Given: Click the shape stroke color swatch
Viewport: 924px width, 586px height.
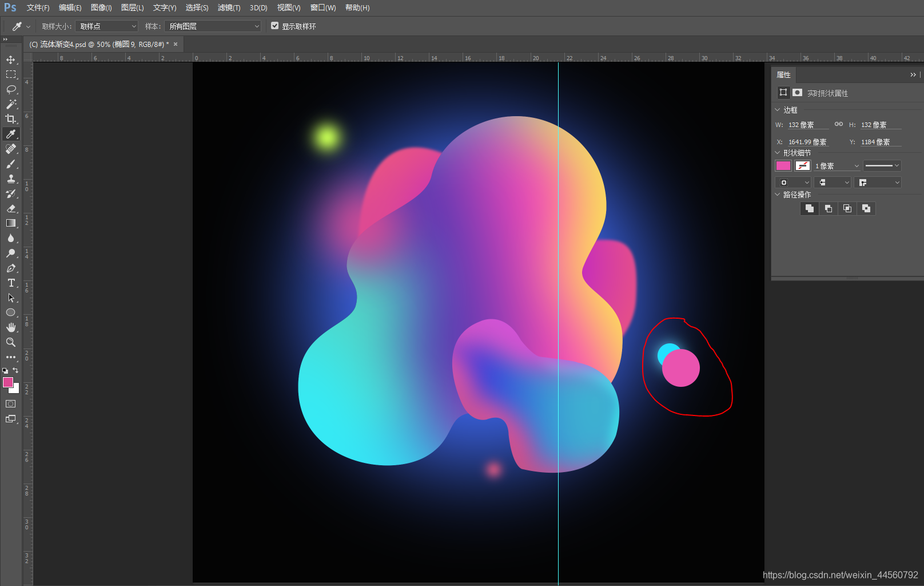Looking at the screenshot, I should coord(803,165).
